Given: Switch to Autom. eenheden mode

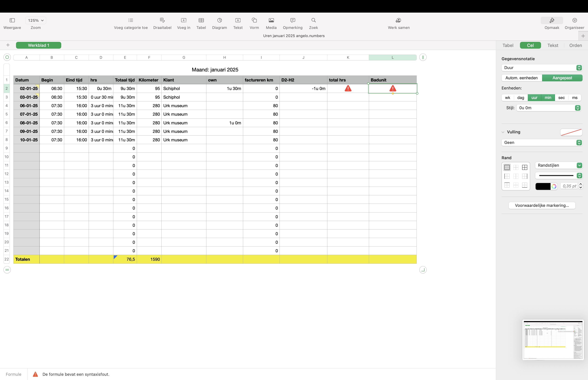Looking at the screenshot, I should click(521, 78).
